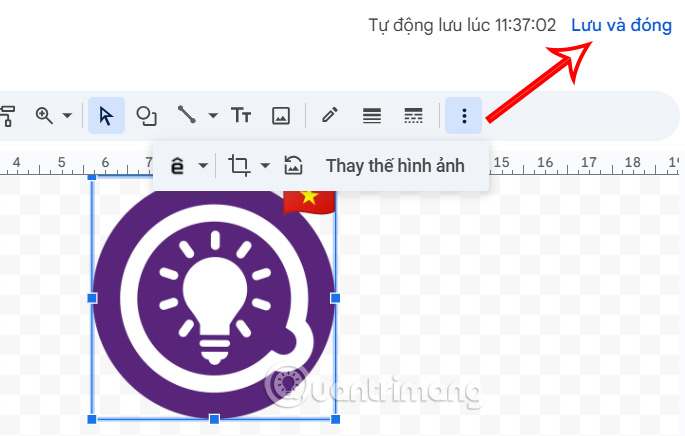Image resolution: width=685 pixels, height=436 pixels.
Task: Click the ruler at mark 17
Action: pyautogui.click(x=588, y=163)
